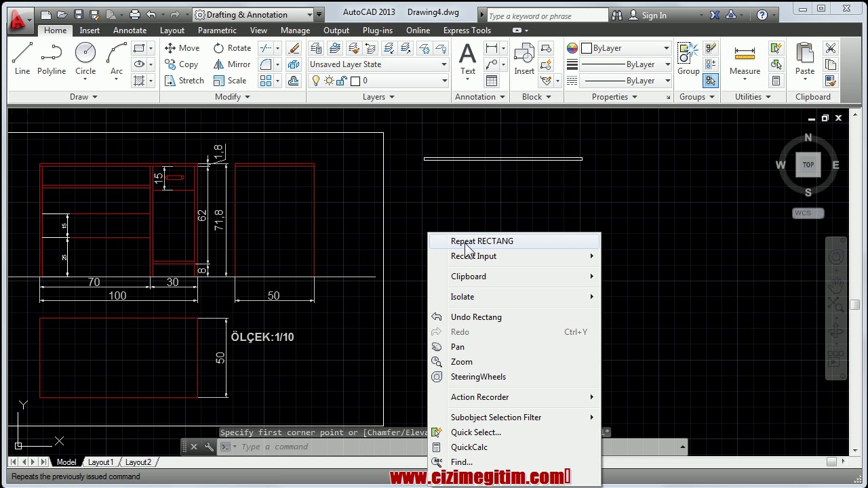Click the Rotate button
Screen dimensions: 868x488
coord(232,48)
